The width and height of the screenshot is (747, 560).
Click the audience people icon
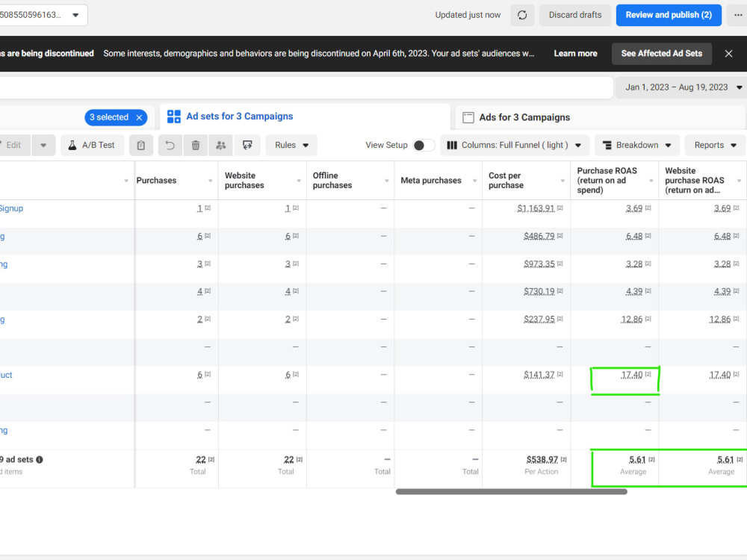coord(220,146)
